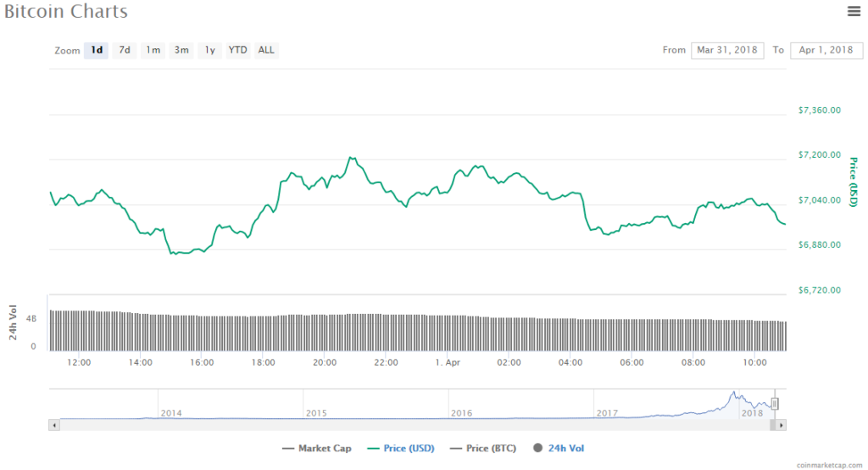868x470 pixels.
Task: Toggle 24h Vol series in legend
Action: [559, 448]
